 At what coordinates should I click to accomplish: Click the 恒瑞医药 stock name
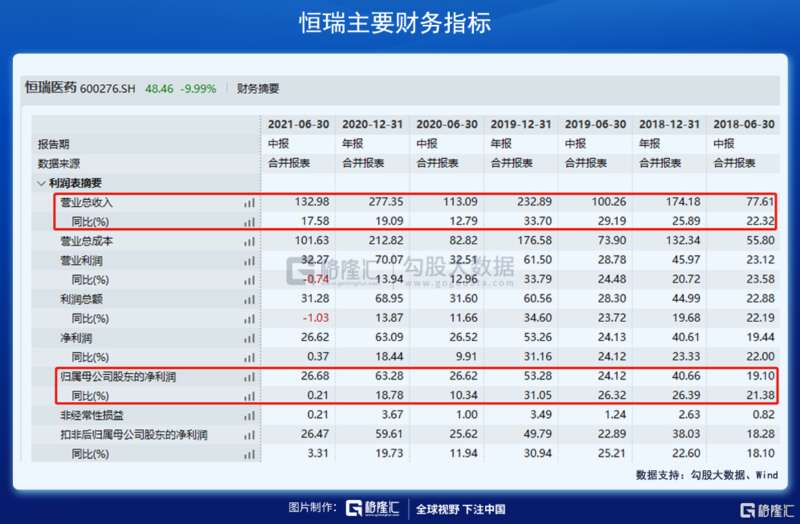(x=50, y=88)
